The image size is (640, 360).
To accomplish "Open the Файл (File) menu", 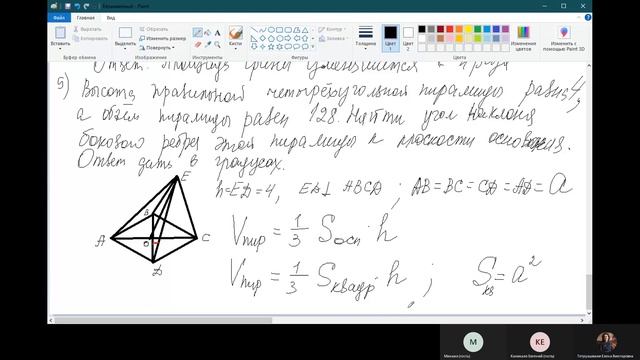I will (59, 18).
